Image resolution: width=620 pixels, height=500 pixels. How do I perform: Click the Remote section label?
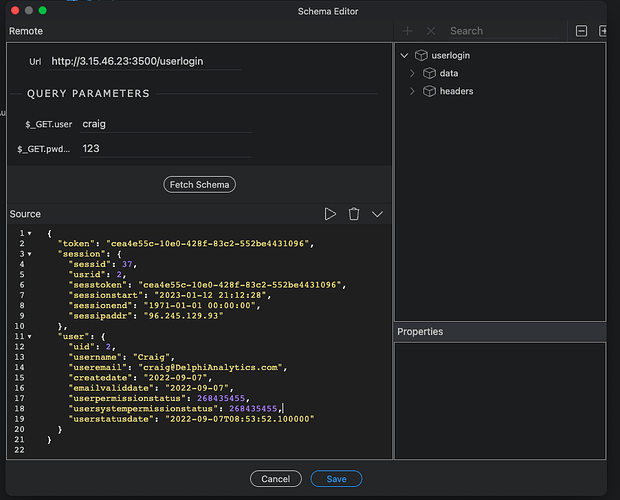(x=26, y=31)
